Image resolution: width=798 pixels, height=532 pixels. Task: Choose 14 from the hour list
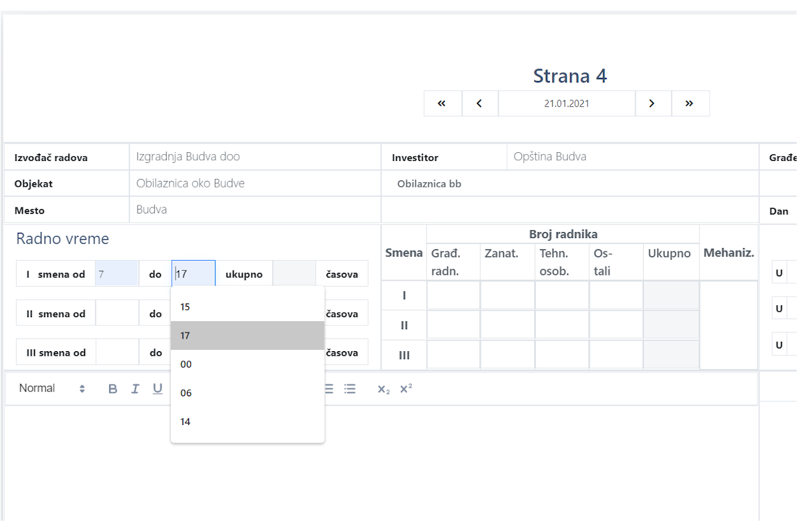[x=247, y=422]
